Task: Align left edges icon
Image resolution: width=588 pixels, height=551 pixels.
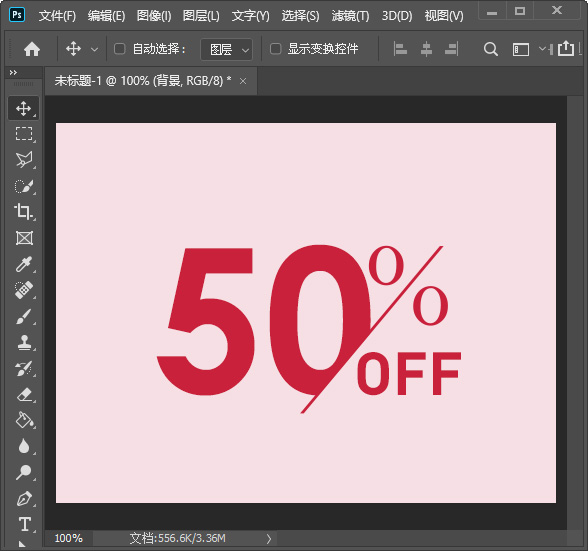Action: pyautogui.click(x=400, y=49)
